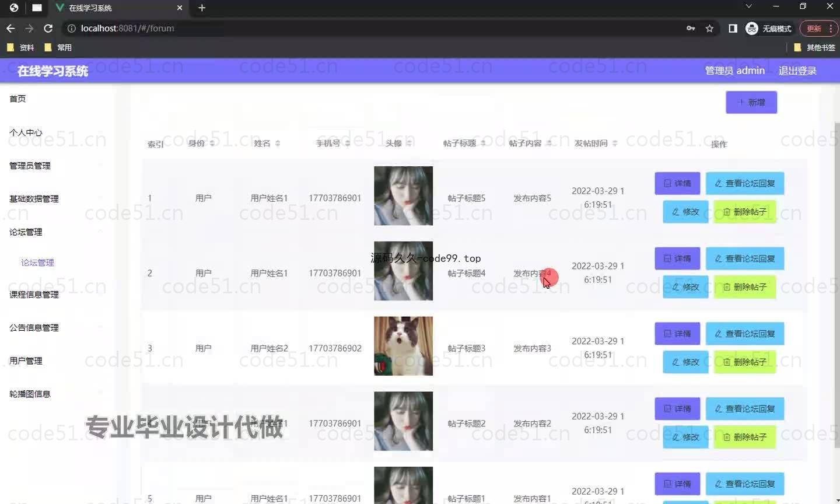Open 详情 for 帖子标题4 row
Screen dimensions: 840x504
click(677, 258)
